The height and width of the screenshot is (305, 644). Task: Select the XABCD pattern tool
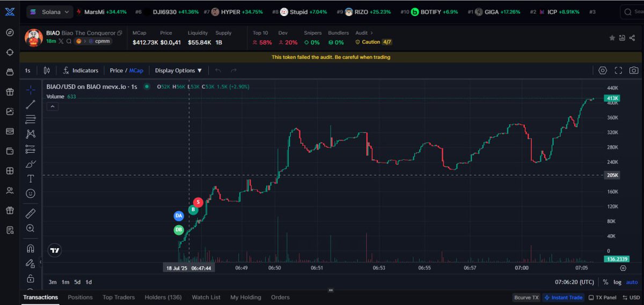31,134
